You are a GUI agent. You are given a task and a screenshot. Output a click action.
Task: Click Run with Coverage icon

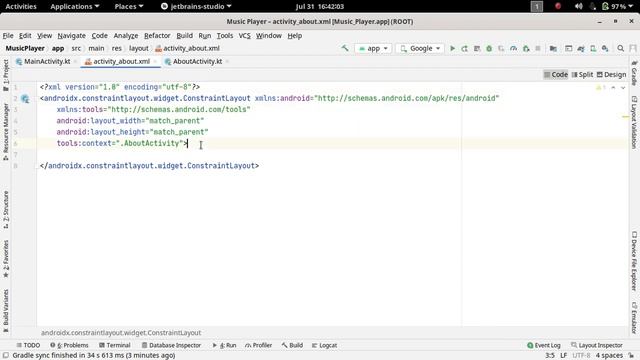(501, 48)
